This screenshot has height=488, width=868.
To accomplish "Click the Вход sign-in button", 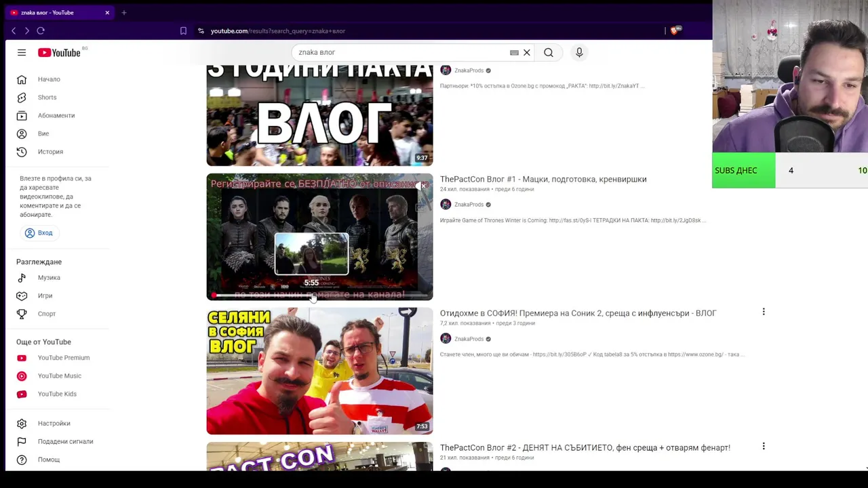I will pos(39,232).
